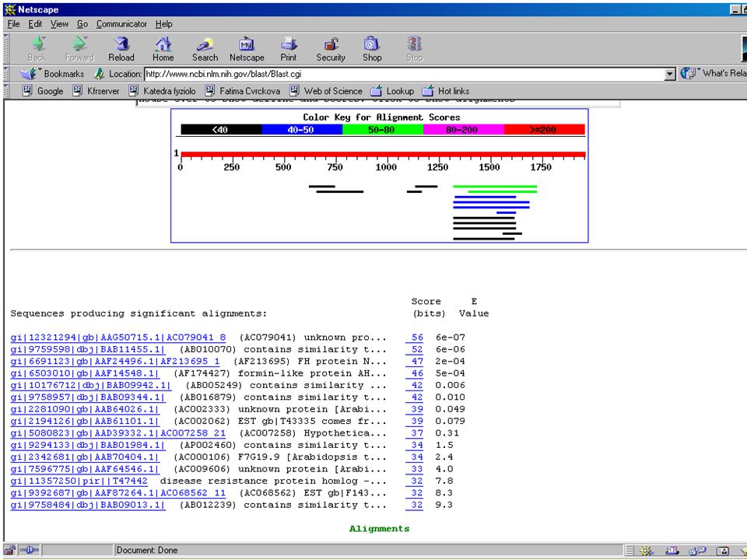Click 'Sequences producing significant alignments:' text

[x=139, y=313]
